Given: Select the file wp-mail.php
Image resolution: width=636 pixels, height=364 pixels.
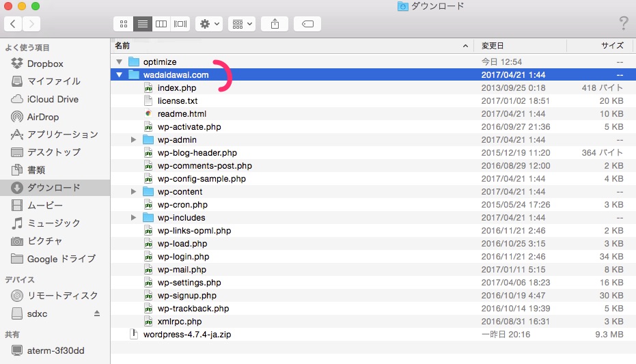Looking at the screenshot, I should point(182,270).
